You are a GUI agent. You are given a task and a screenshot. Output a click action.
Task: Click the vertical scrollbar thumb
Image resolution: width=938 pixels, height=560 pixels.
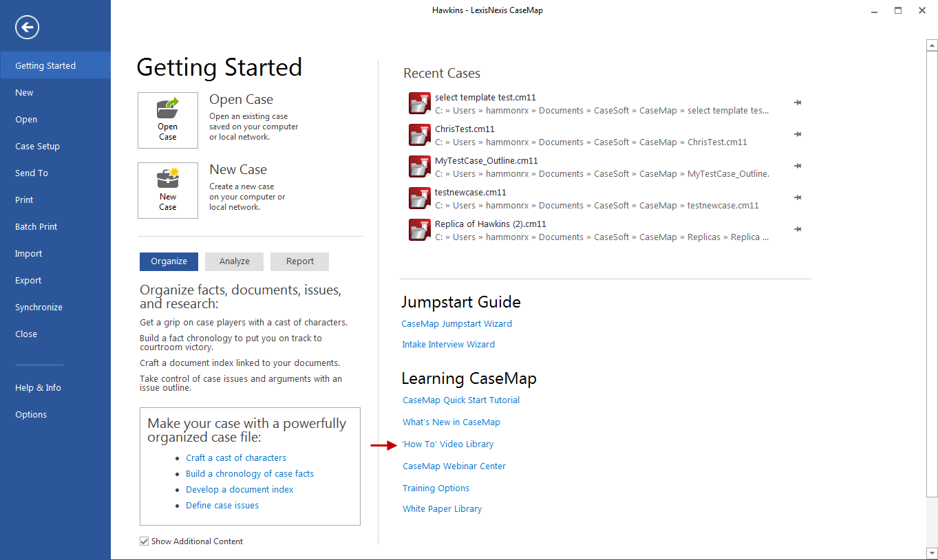point(932,274)
